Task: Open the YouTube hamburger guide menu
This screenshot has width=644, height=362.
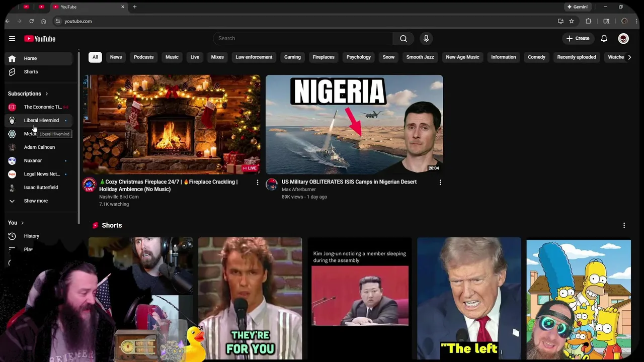Action: tap(12, 39)
